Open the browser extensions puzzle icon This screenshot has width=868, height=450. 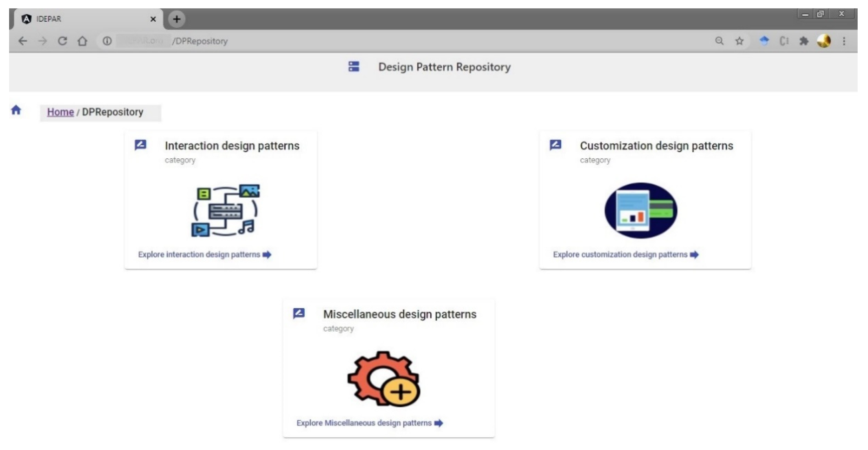coord(804,41)
